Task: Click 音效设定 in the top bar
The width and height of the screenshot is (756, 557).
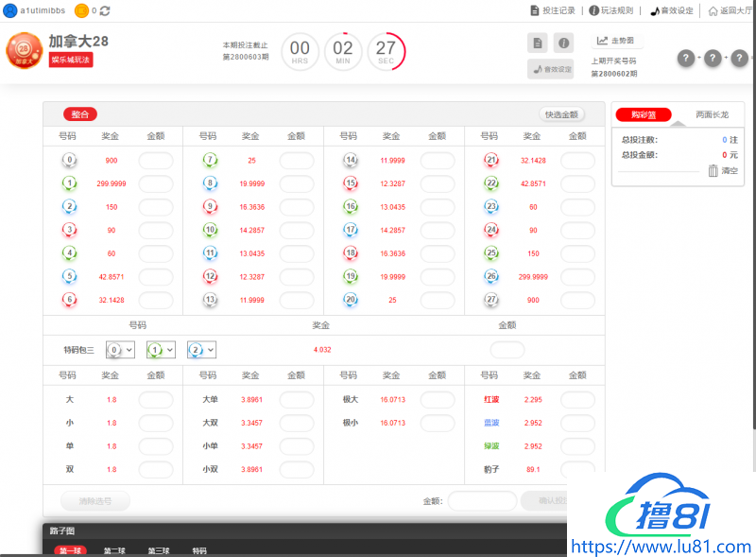Action: 672,10
